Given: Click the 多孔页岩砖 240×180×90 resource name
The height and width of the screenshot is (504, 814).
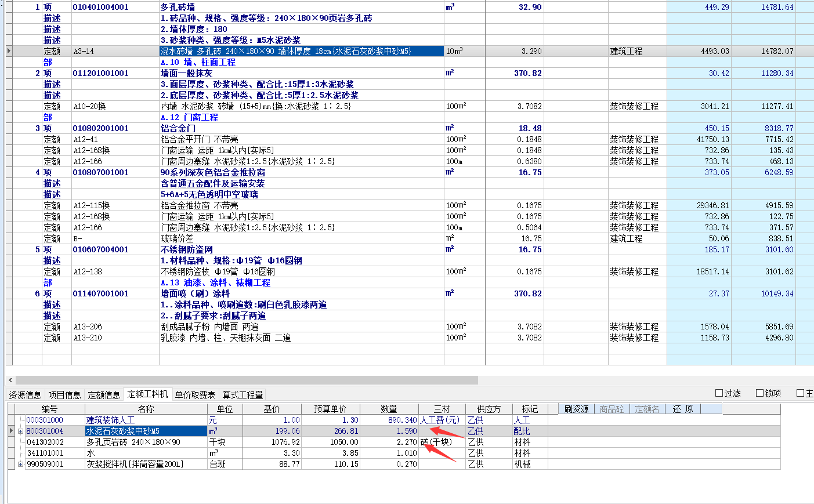Looking at the screenshot, I should (133, 442).
